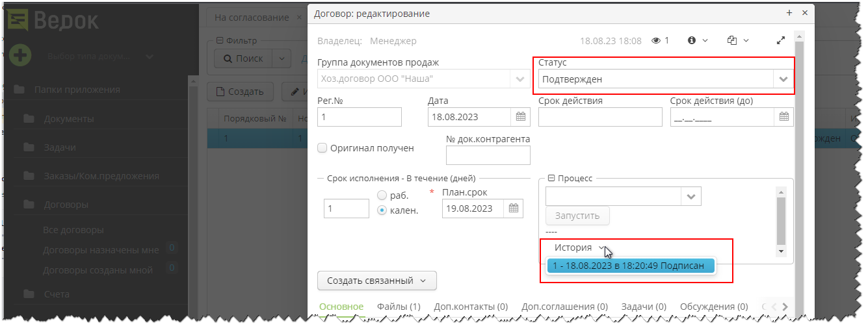This screenshot has height=328, width=868.
Task: Open the Доп.соглашения (0) tab
Action: click(x=564, y=307)
